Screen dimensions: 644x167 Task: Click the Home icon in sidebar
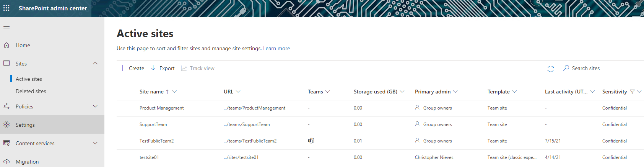coord(7,45)
